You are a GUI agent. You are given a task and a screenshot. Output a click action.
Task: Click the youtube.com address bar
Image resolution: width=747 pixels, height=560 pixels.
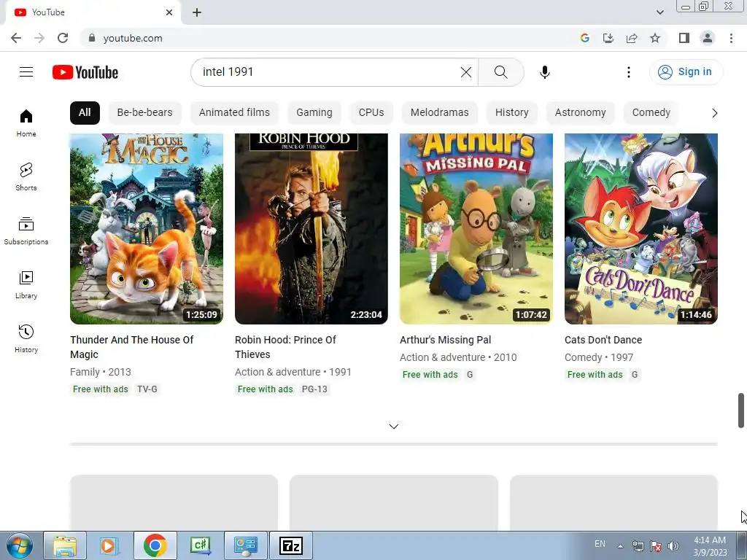coord(329,38)
